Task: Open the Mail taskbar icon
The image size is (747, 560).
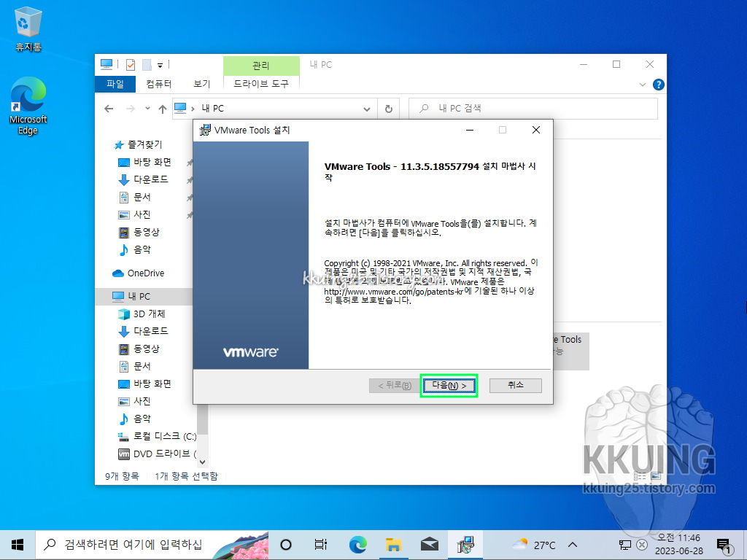Action: pyautogui.click(x=429, y=545)
